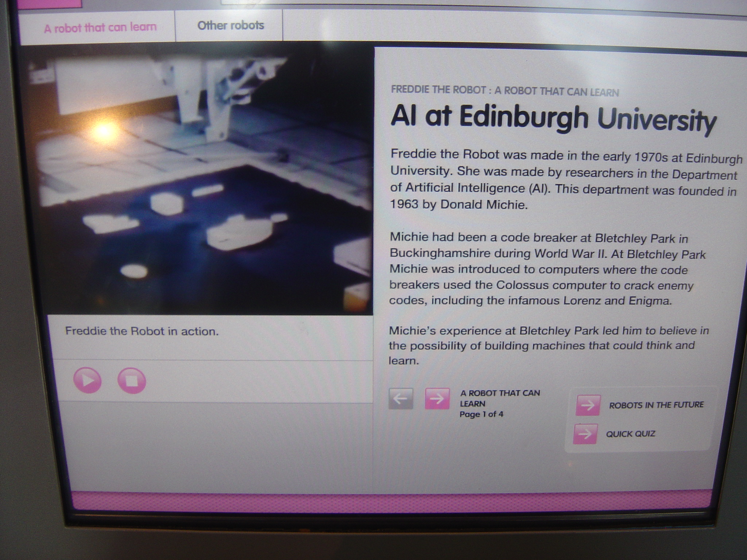Click the paragraph mentioning Donald Michie

(566, 180)
